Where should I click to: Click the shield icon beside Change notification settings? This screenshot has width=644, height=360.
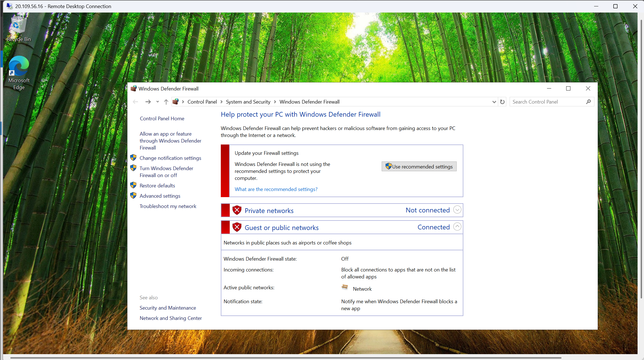click(x=133, y=157)
